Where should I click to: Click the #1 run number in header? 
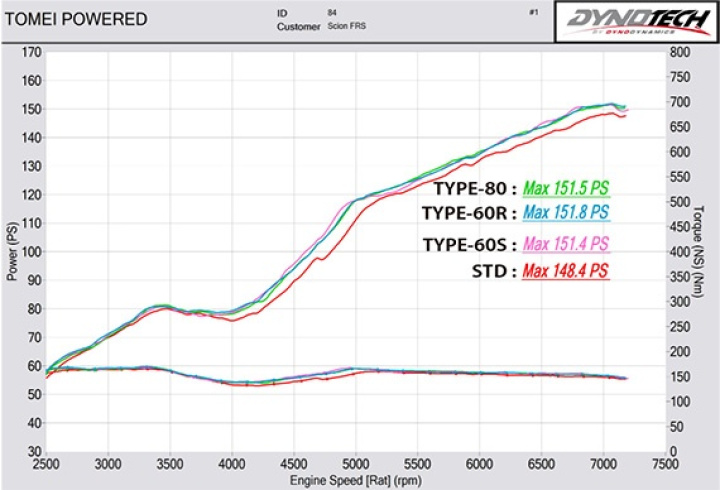point(531,13)
